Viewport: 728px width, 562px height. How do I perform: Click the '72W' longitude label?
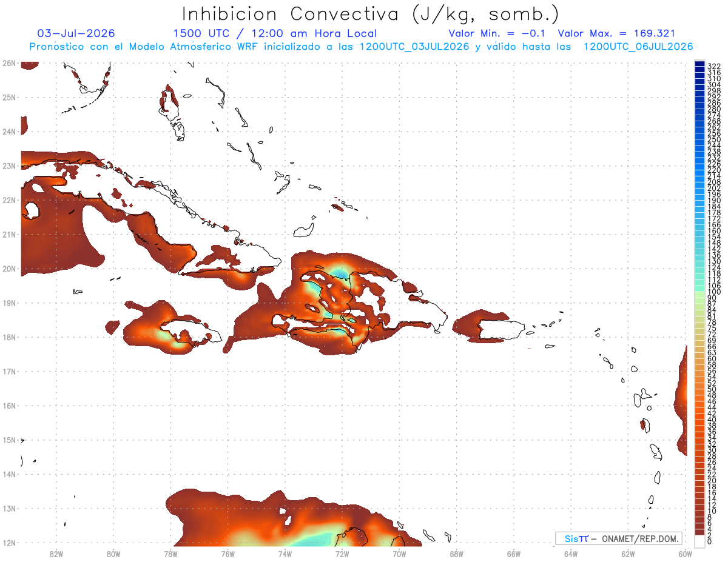(342, 553)
